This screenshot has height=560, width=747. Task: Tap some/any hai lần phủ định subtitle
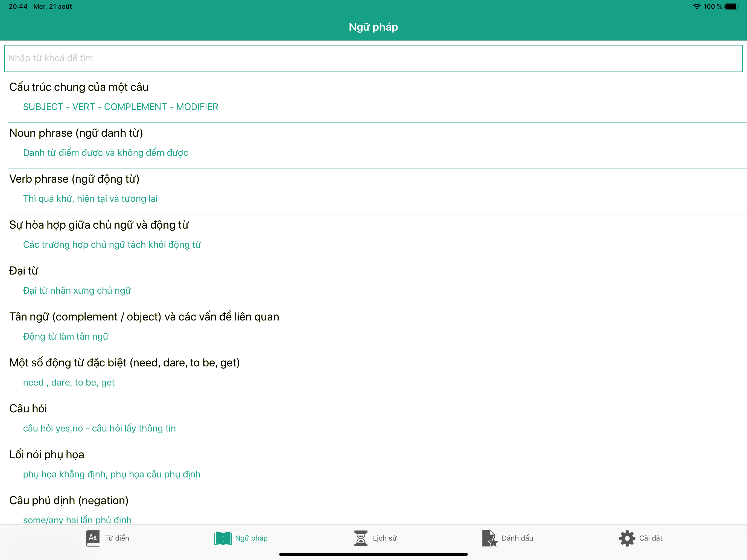click(77, 520)
